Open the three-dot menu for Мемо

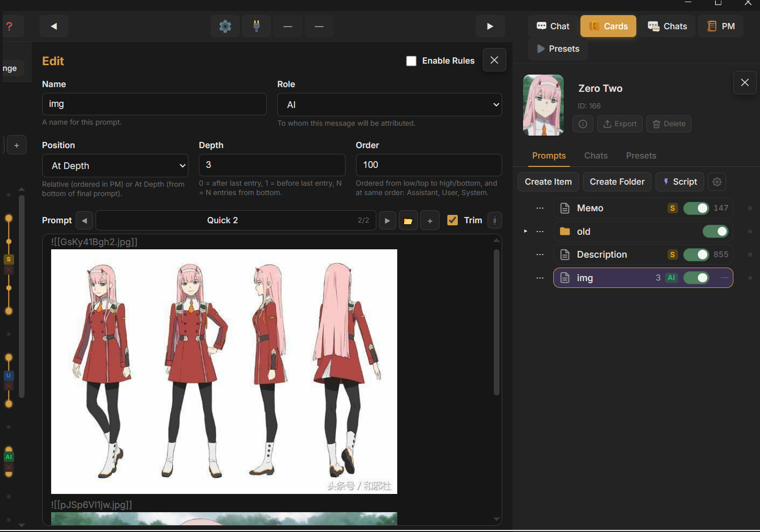pyautogui.click(x=540, y=208)
